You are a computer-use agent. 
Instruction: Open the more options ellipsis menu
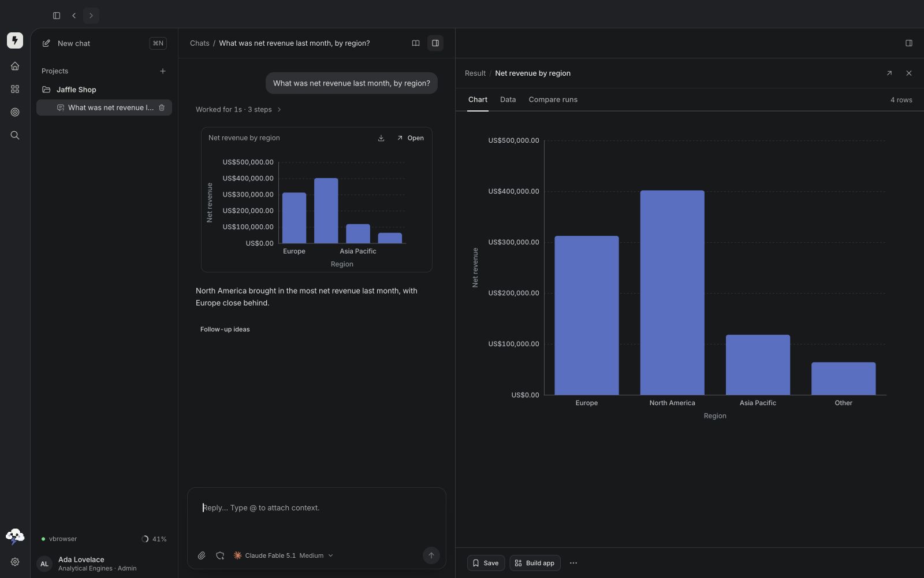point(573,563)
